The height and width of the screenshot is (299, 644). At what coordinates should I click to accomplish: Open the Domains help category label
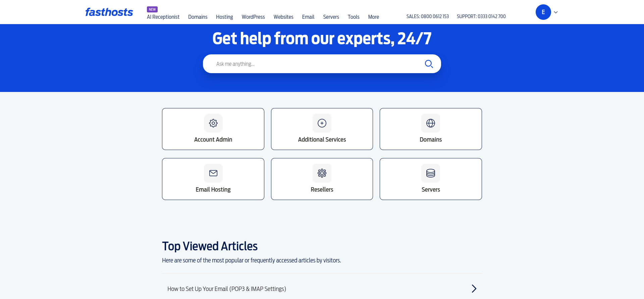[x=431, y=140]
